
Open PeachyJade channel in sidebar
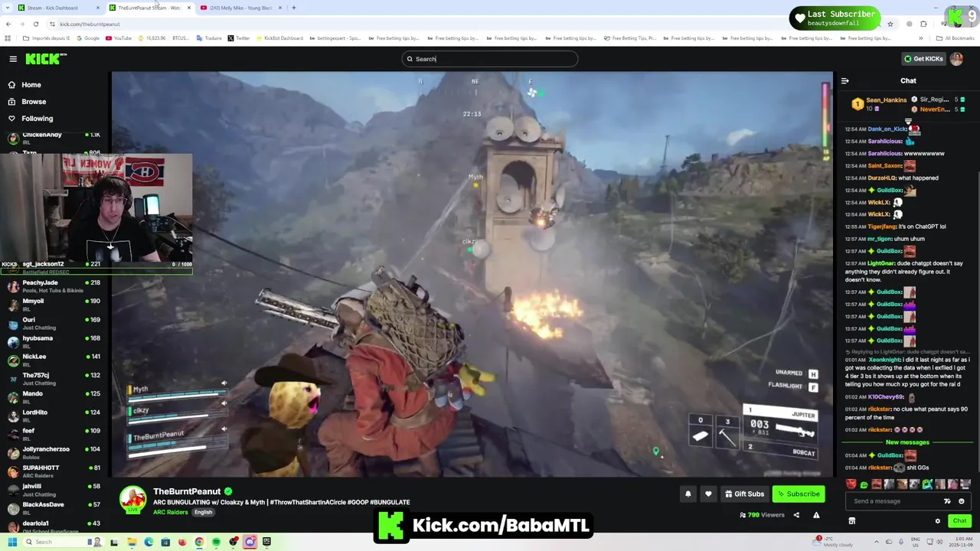pos(54,286)
